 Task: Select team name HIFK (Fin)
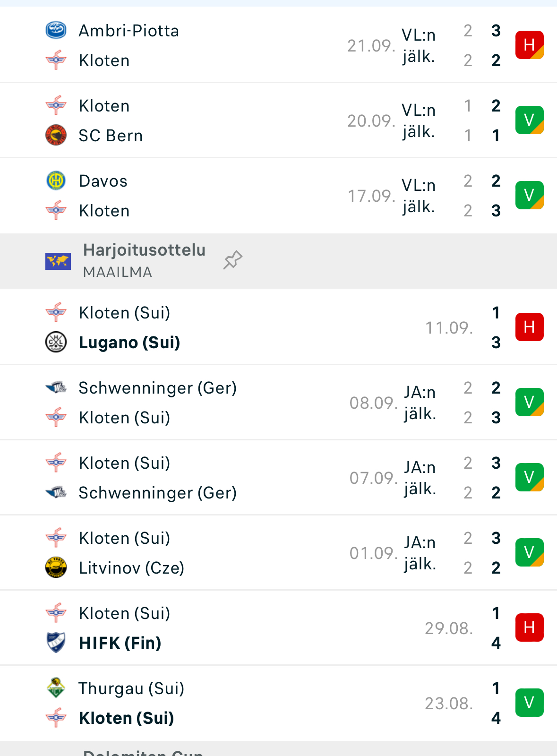point(120,643)
